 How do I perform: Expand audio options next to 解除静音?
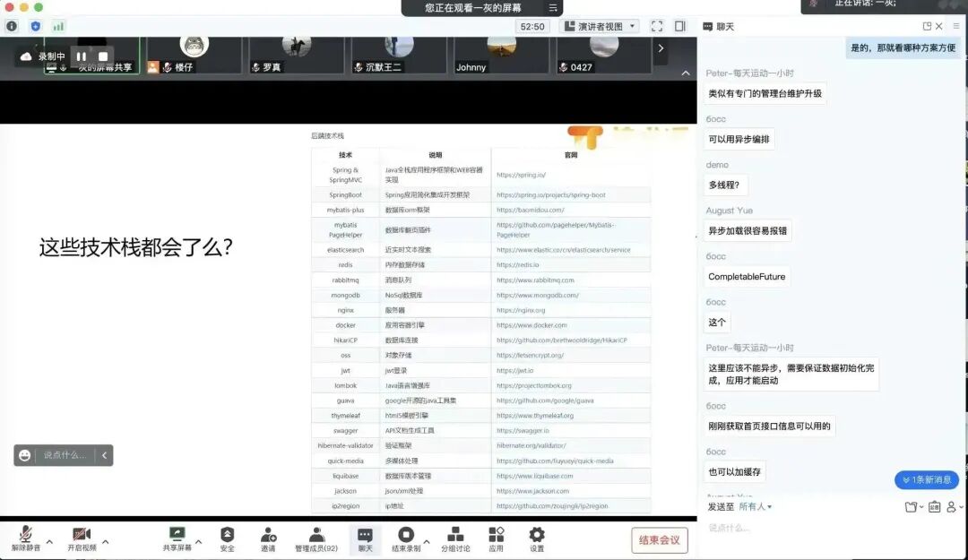(49, 542)
